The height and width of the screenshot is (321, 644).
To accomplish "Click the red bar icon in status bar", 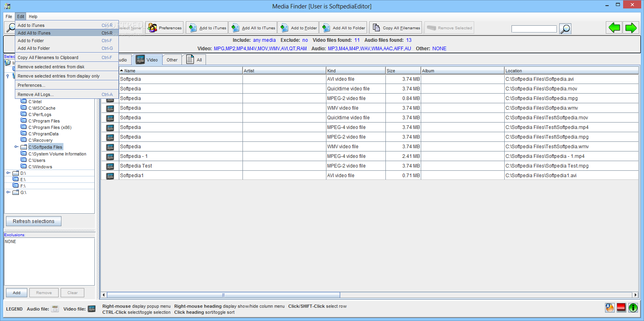I will click(621, 308).
